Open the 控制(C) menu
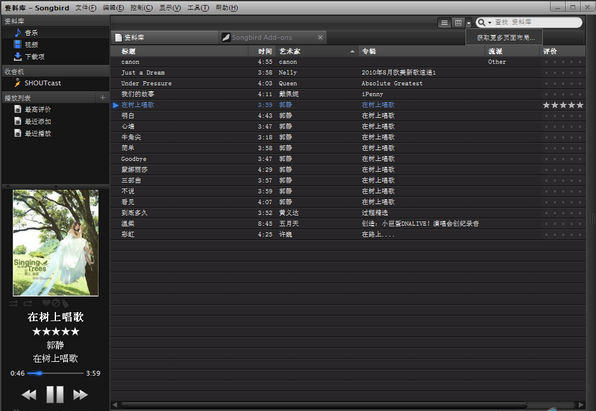Viewport: 596px width, 411px height. [141, 8]
